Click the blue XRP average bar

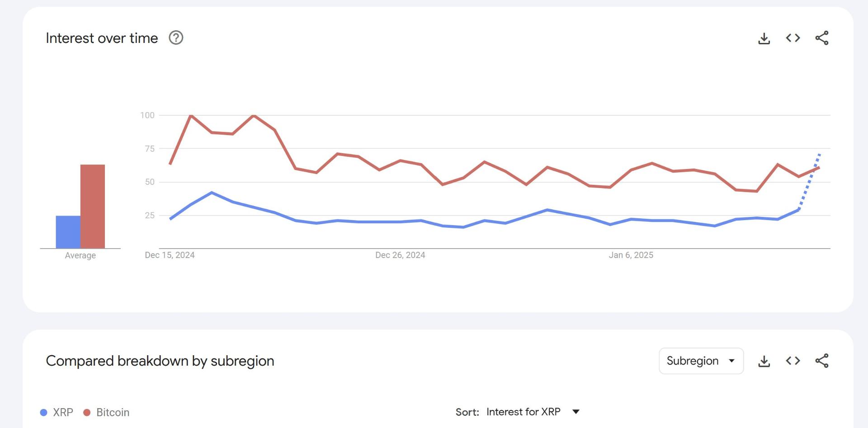click(68, 232)
